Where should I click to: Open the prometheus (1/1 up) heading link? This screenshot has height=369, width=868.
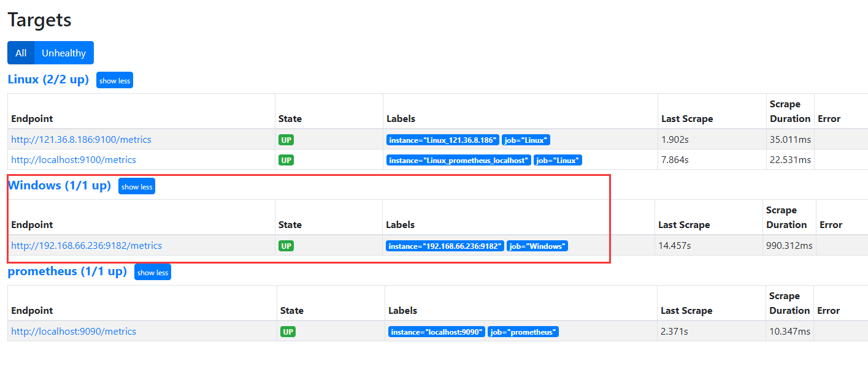[x=67, y=272]
